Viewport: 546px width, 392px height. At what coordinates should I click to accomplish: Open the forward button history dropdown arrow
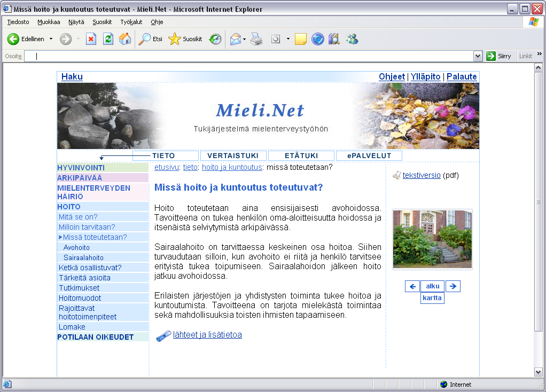[78, 39]
